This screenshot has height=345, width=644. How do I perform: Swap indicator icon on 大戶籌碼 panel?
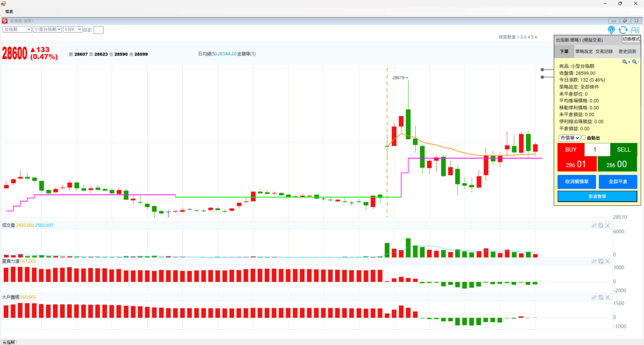tap(601, 297)
